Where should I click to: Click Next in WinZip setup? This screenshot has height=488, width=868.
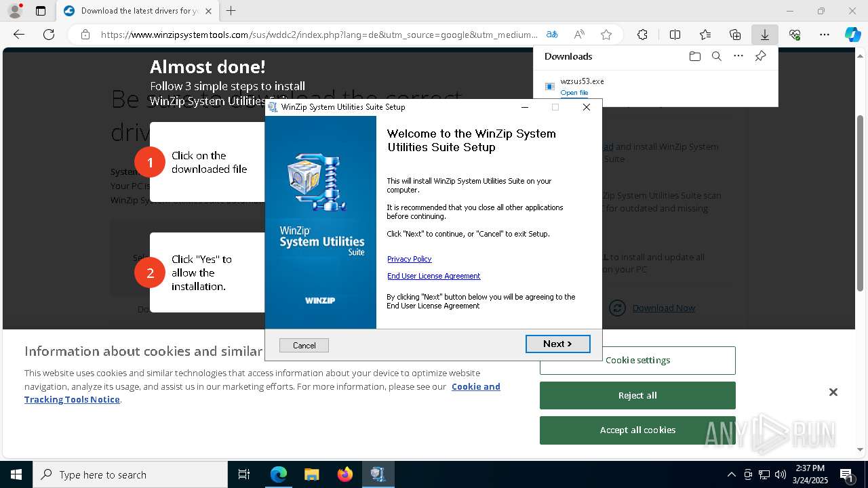coord(557,344)
